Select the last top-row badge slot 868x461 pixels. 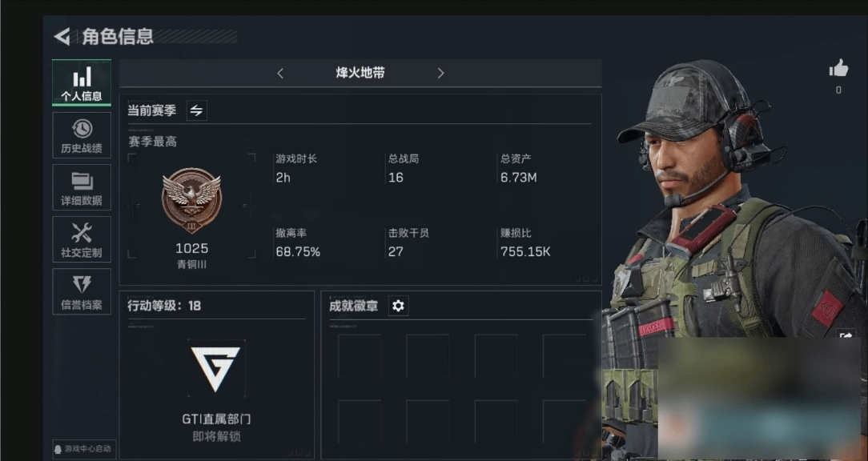pos(564,356)
